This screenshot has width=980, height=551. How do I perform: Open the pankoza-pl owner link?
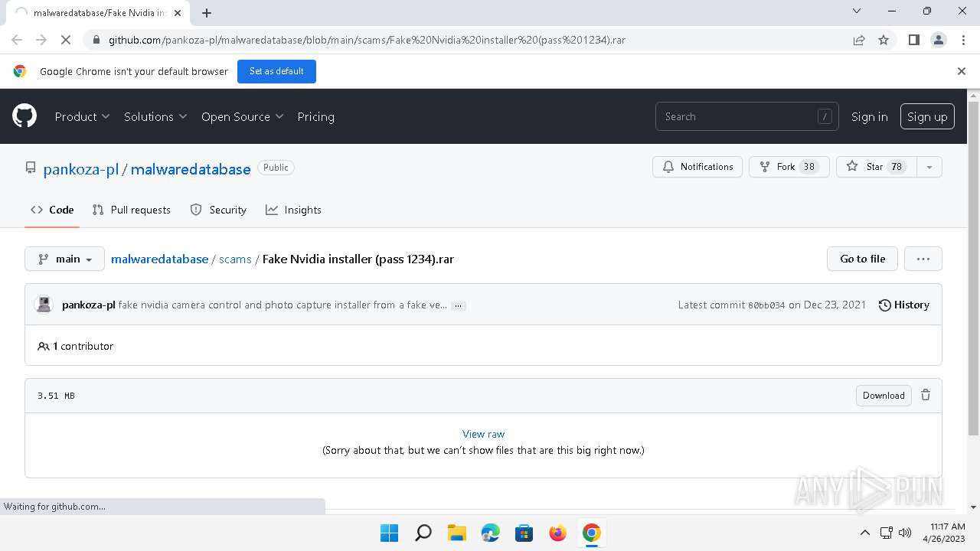81,169
